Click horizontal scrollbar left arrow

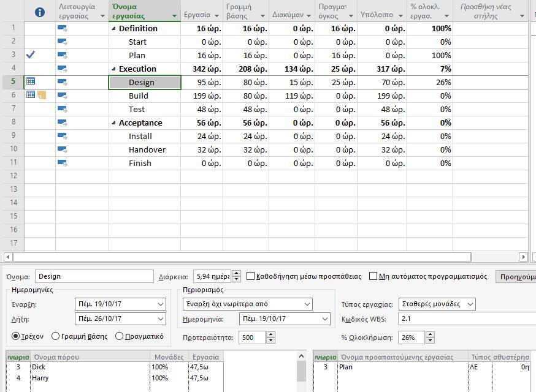(8, 257)
